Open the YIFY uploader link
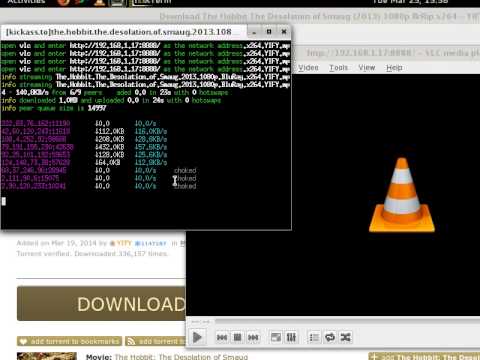 (x=124, y=243)
